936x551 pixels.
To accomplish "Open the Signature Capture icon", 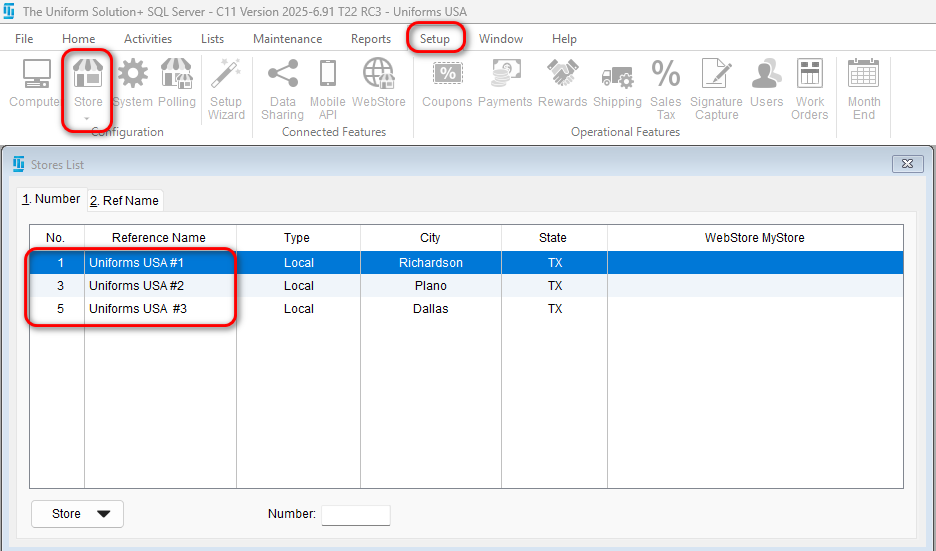I will (x=716, y=77).
